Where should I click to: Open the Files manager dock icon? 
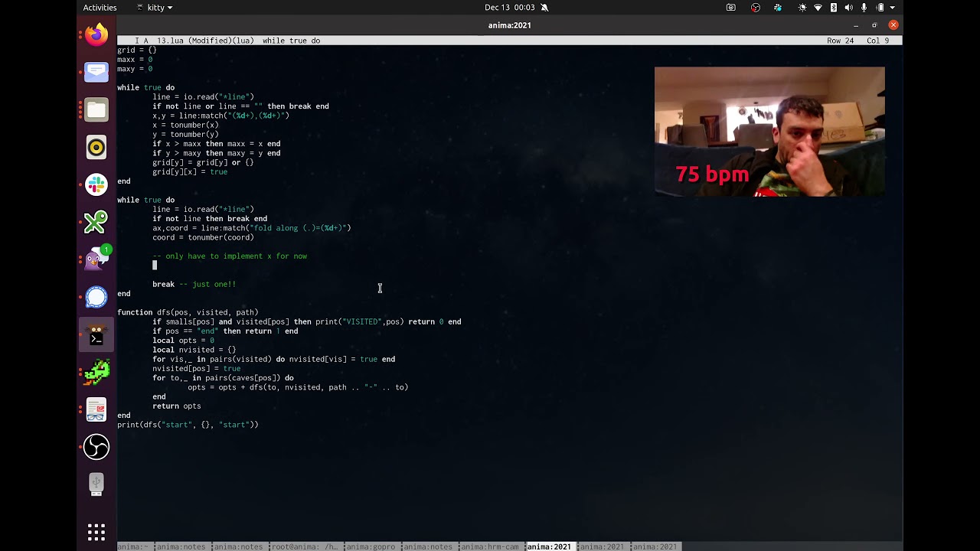(96, 109)
